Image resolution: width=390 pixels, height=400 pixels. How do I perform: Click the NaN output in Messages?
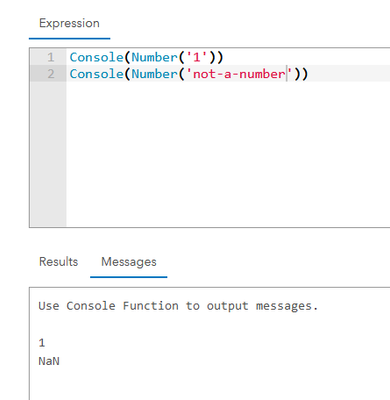(x=49, y=361)
